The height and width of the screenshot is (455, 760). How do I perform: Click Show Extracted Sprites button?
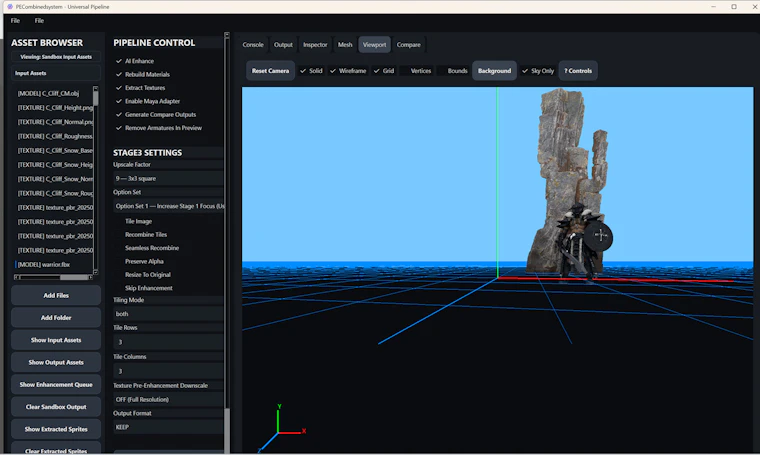point(56,429)
